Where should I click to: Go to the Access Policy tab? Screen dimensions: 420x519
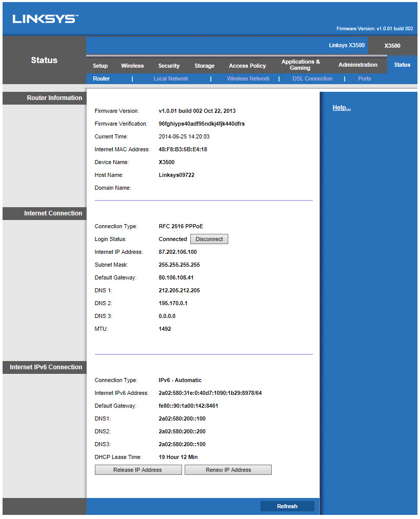pyautogui.click(x=247, y=66)
